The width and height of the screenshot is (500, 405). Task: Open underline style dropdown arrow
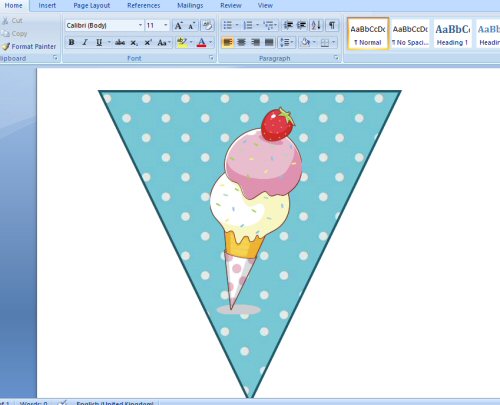[x=109, y=42]
